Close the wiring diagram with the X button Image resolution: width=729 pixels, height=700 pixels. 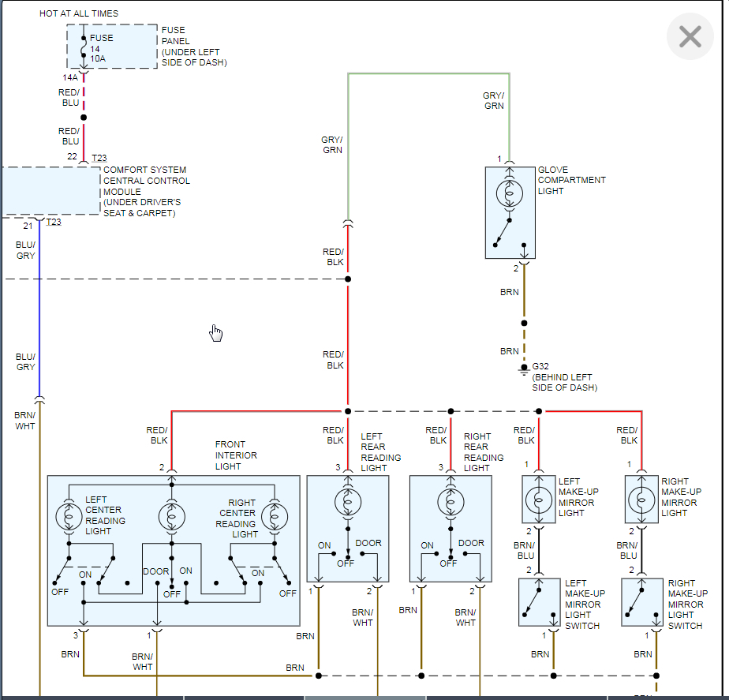pos(690,36)
